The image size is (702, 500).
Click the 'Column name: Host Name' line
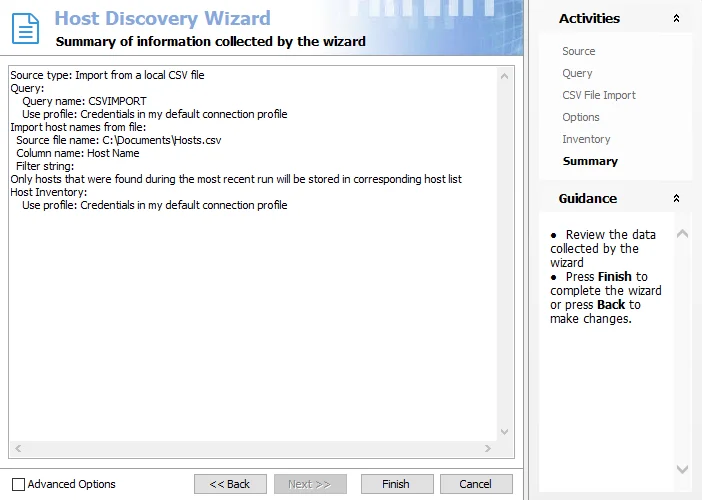78,153
